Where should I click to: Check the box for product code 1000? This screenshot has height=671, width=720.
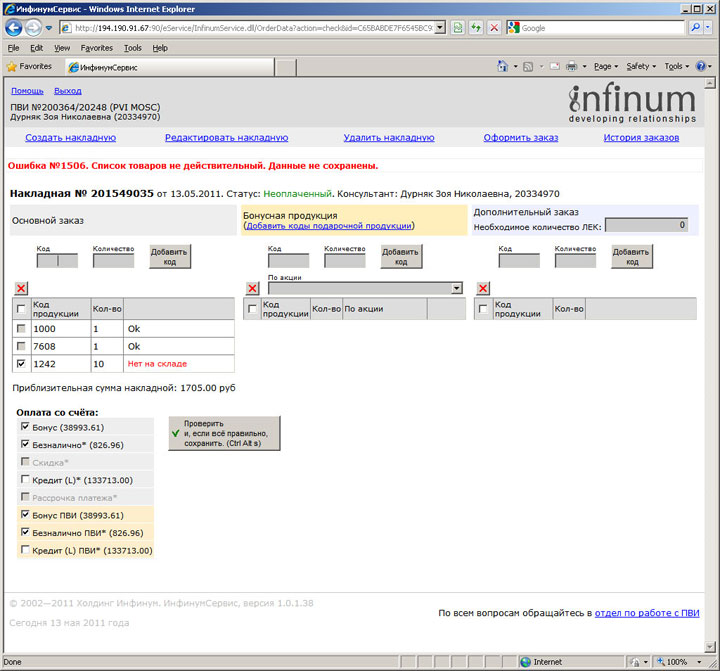click(x=21, y=328)
